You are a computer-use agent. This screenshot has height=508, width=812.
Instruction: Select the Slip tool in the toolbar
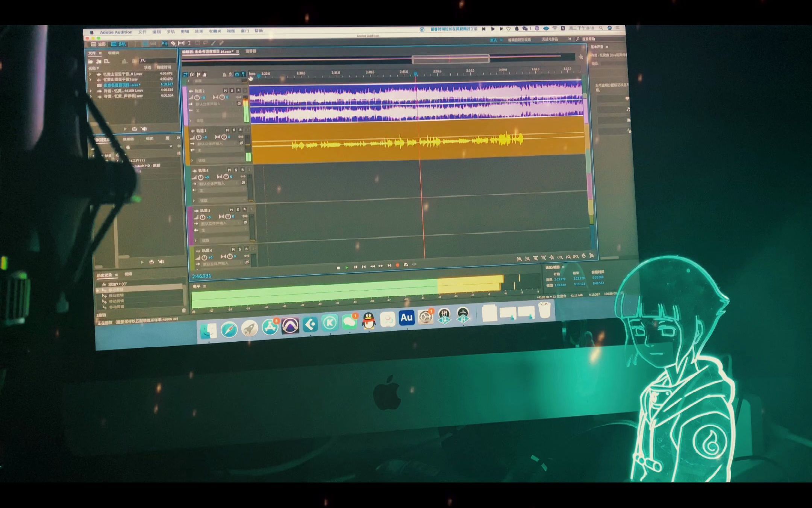pyautogui.click(x=182, y=44)
